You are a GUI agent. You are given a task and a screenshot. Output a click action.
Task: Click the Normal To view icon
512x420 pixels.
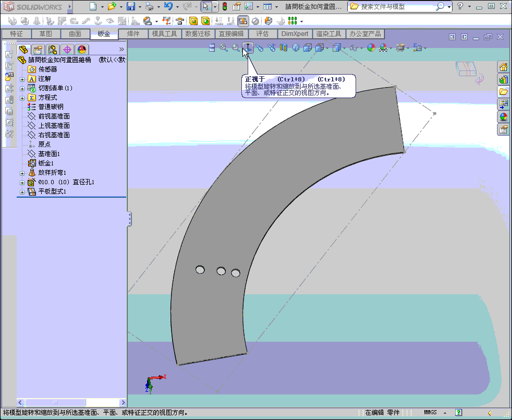[x=248, y=47]
